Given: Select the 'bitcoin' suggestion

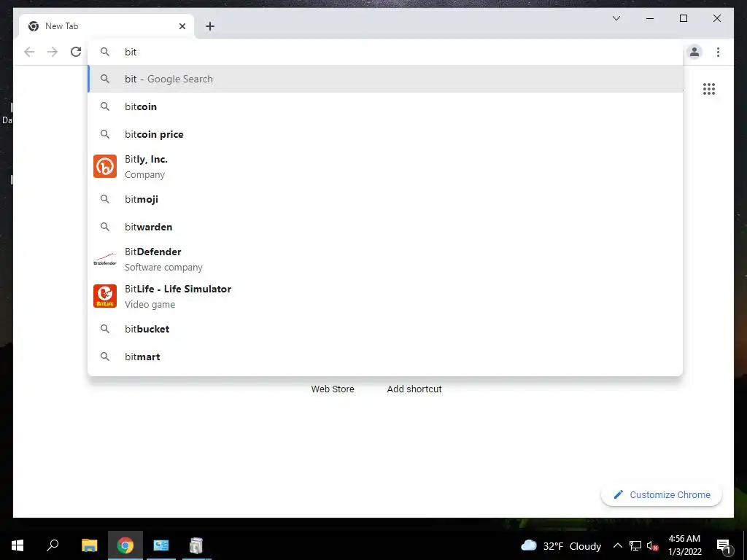Looking at the screenshot, I should (x=385, y=106).
